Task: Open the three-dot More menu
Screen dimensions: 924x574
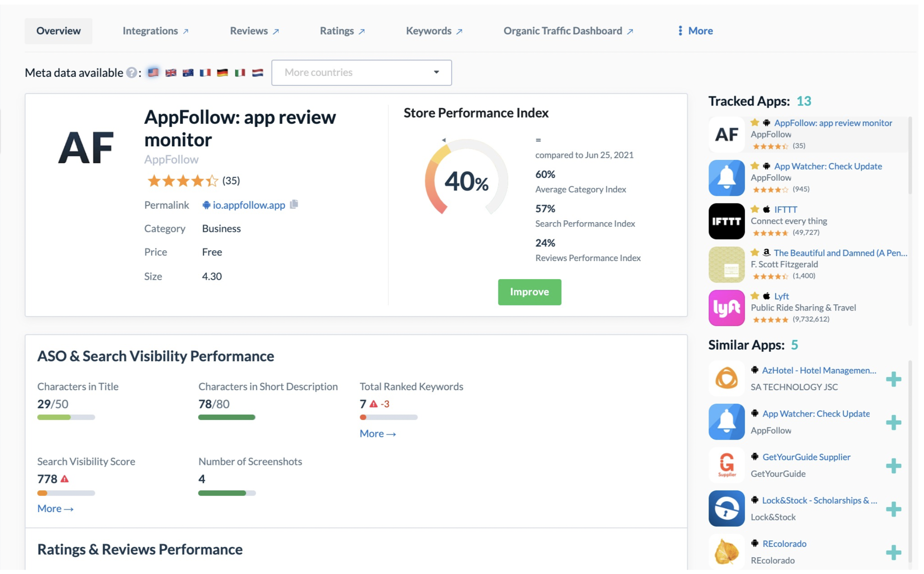Action: [x=696, y=31]
